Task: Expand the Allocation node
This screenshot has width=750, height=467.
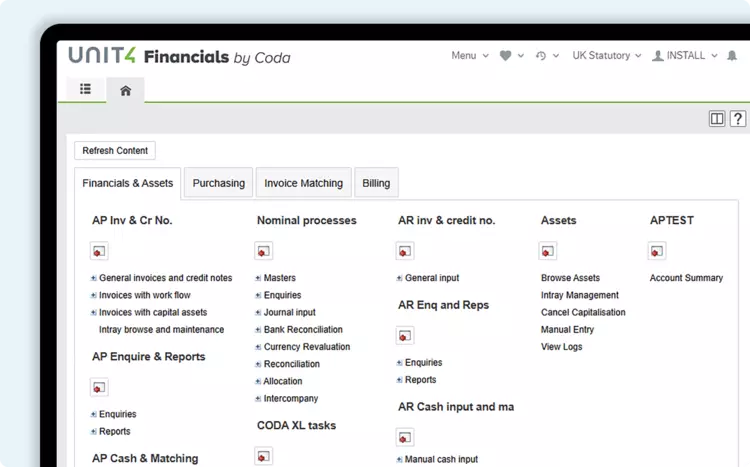Action: 258,381
